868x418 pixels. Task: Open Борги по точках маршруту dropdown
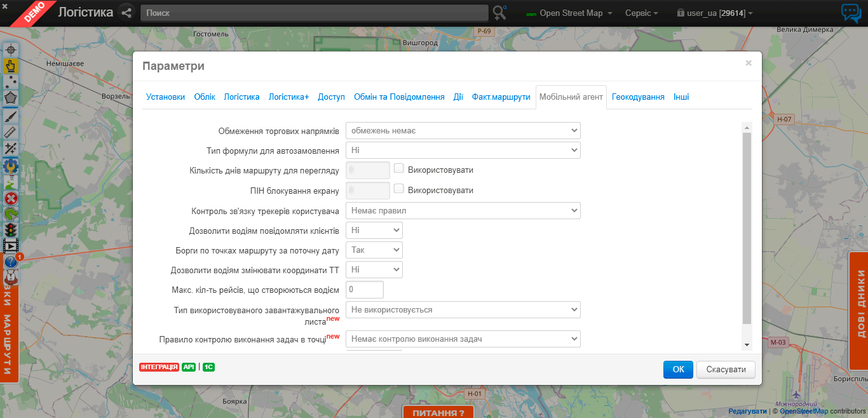pos(374,250)
